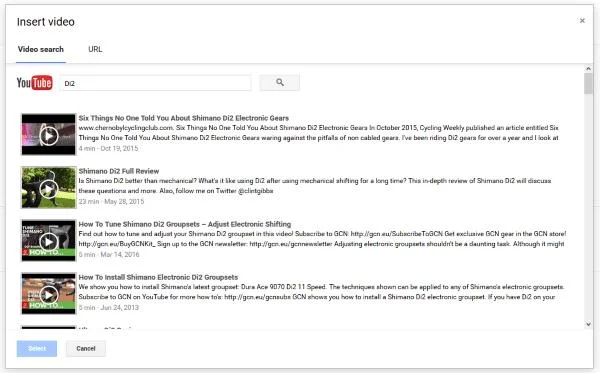Image resolution: width=600 pixels, height=373 pixels.
Task: Click description starting 'Find out how to tune and adjust'
Action: click(323, 239)
